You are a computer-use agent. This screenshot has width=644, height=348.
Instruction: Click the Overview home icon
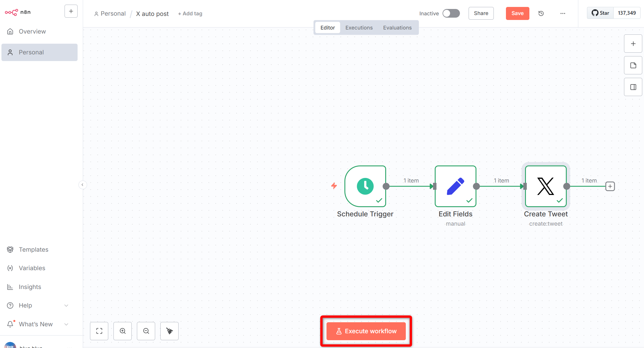(x=10, y=31)
